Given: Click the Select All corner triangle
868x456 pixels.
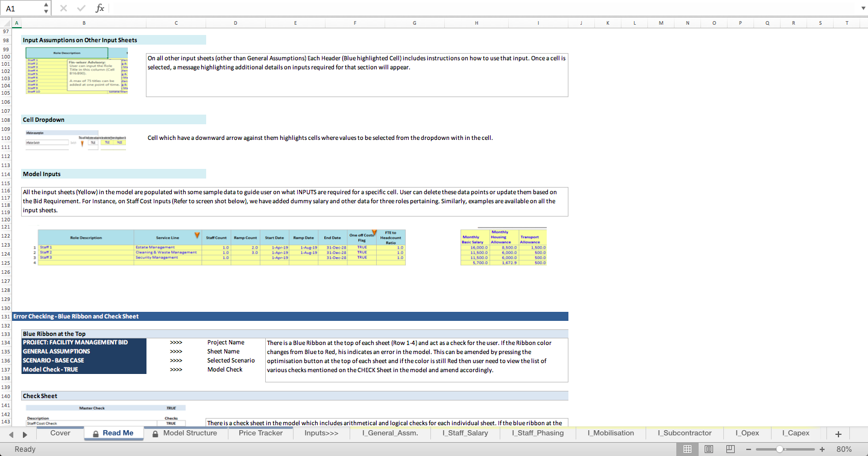Looking at the screenshot, I should point(5,23).
